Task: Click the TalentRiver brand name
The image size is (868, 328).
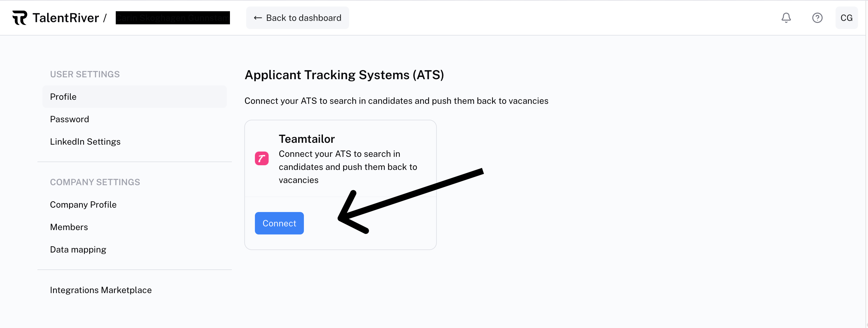Action: point(66,18)
